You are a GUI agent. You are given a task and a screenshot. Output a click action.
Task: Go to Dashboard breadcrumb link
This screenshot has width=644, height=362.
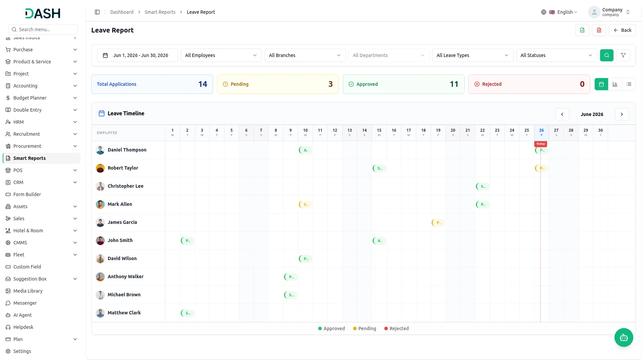point(122,12)
